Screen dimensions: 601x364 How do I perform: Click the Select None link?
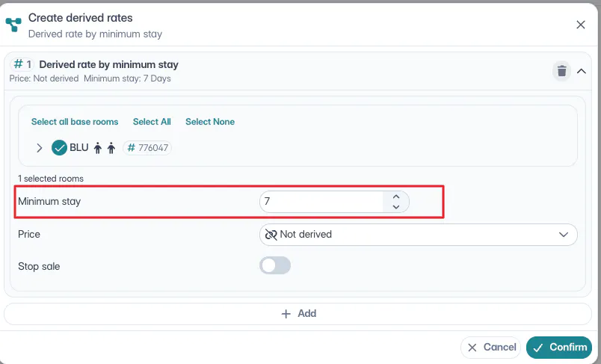point(210,122)
